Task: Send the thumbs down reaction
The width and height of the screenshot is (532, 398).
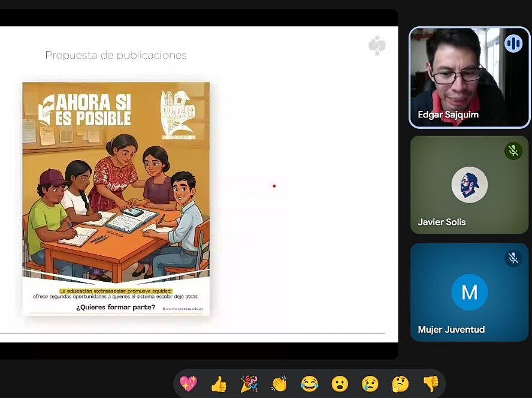Action: tap(430, 384)
